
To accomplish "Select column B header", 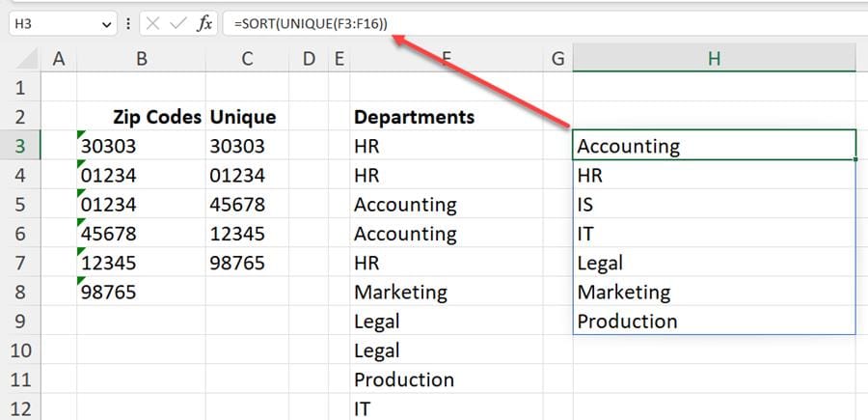I will pos(141,58).
